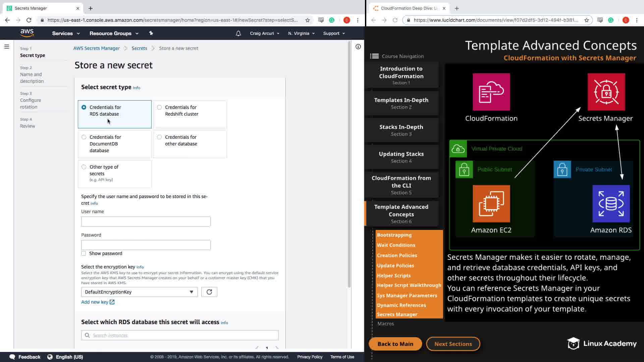Select Dynamic References lesson item
This screenshot has width=644, height=362.
401,305
